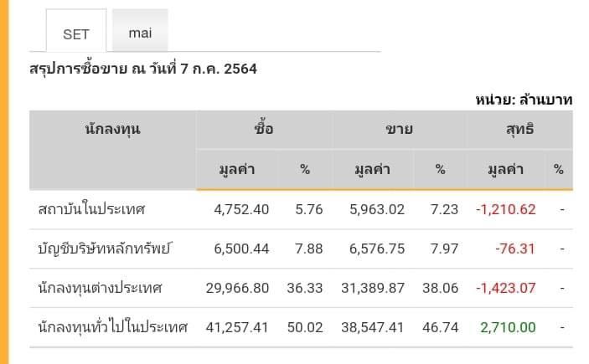Click the สุทธิ column header

pos(520,129)
